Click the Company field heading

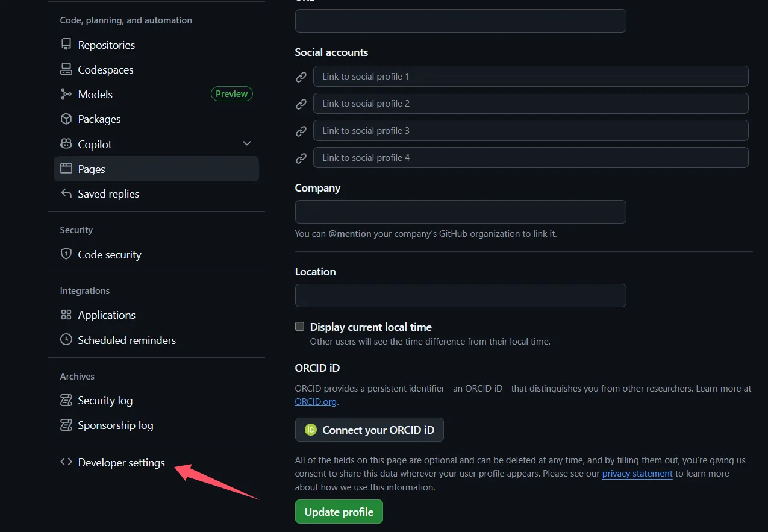tap(317, 188)
